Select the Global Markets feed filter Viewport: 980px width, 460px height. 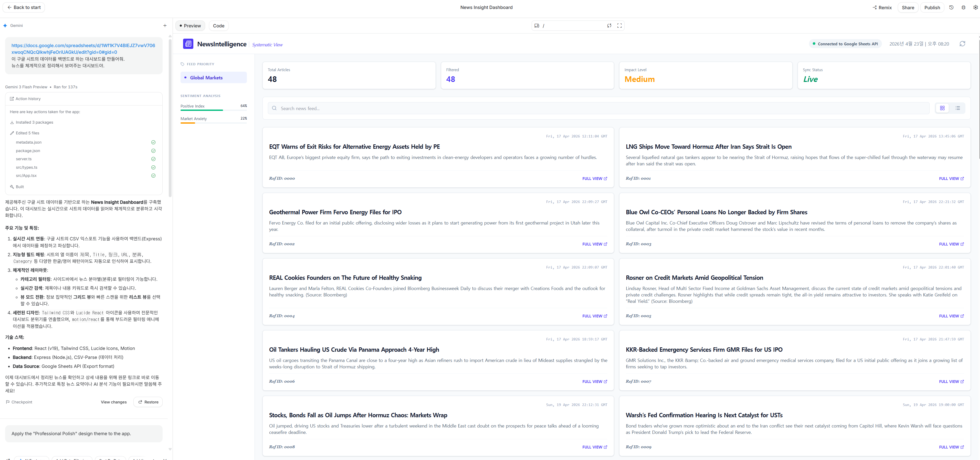point(213,78)
